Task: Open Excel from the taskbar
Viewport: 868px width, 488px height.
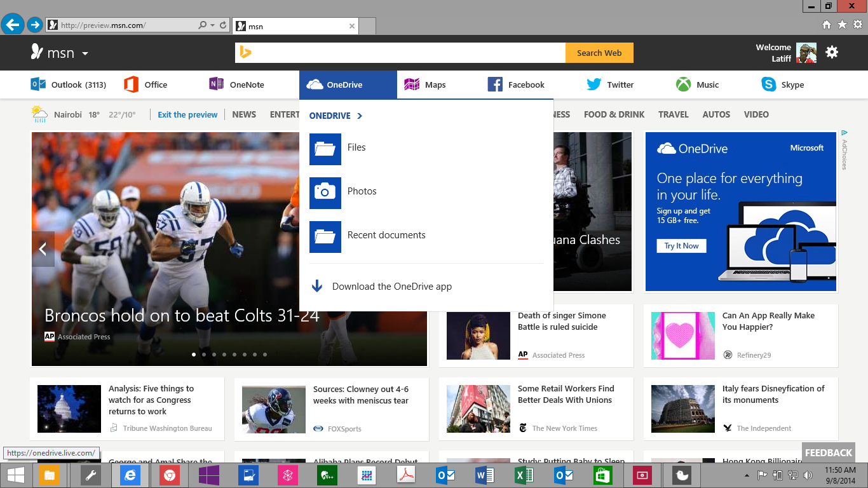Action: (x=524, y=475)
